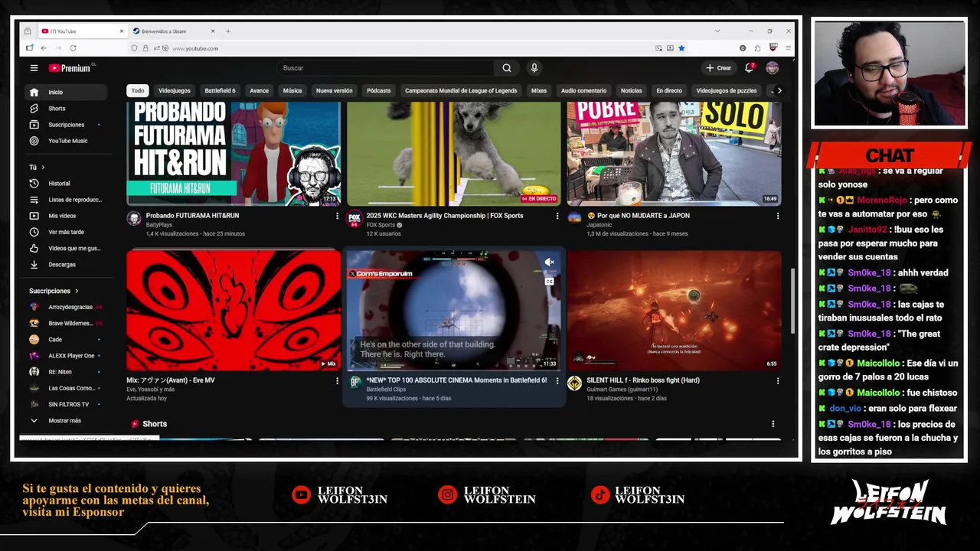This screenshot has height=551, width=980.
Task: Open FOX Sports channel avatar
Action: pos(354,219)
